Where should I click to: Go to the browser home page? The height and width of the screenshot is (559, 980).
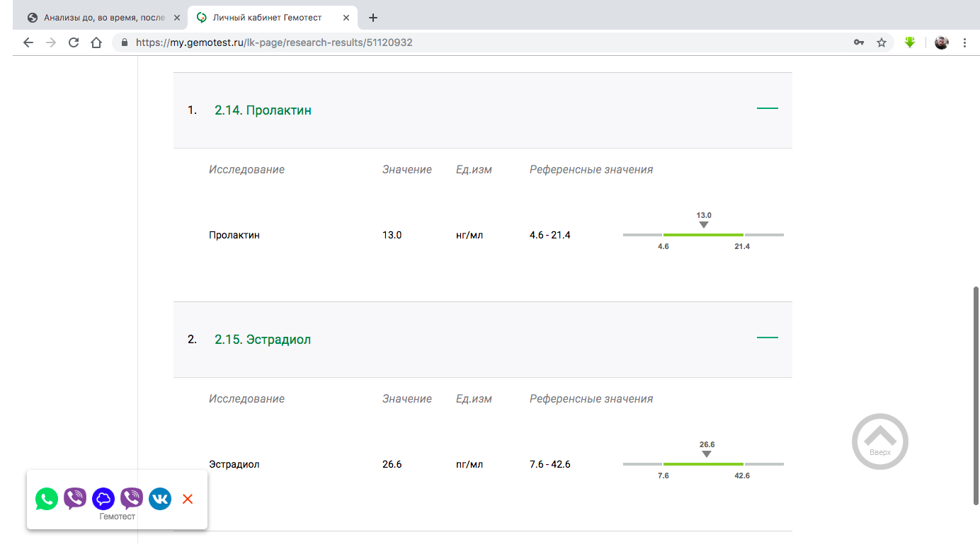(96, 42)
